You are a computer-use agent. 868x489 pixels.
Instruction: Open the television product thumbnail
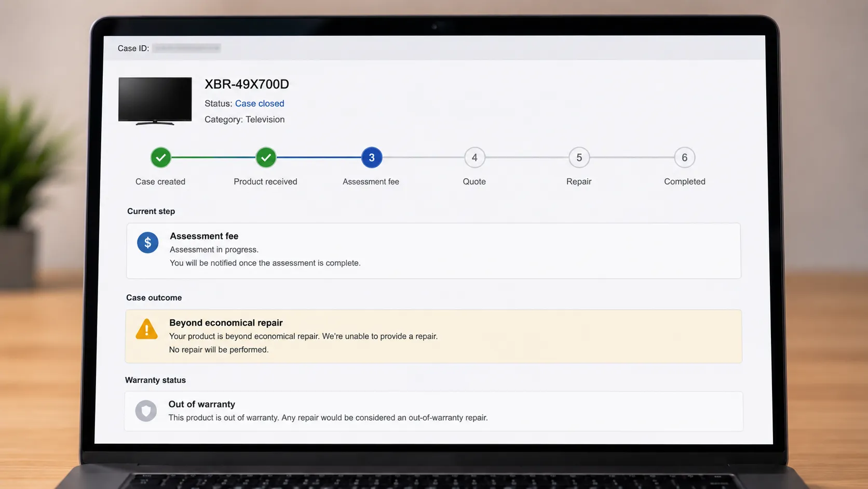(155, 101)
